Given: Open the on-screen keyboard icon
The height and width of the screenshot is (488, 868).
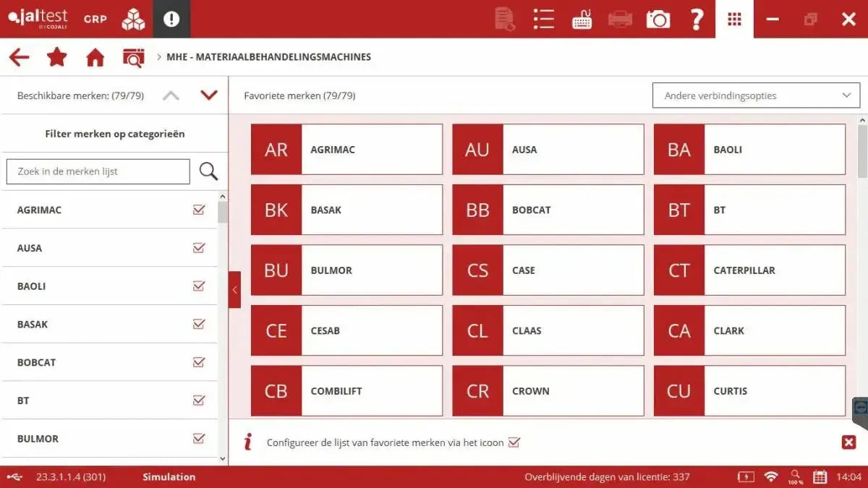Looking at the screenshot, I should coord(582,20).
